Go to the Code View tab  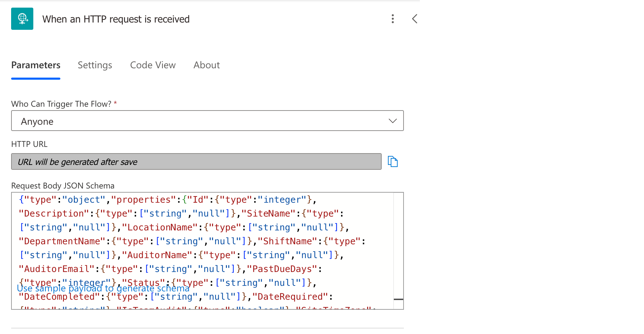pos(153,65)
